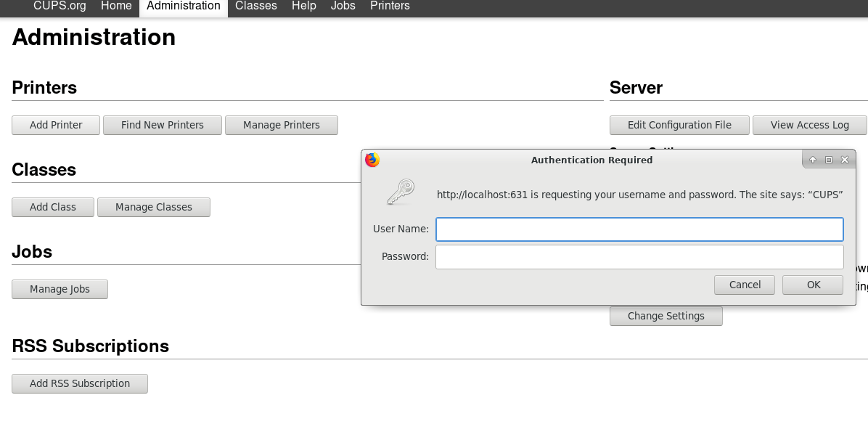
Task: Open the Help tab
Action: (x=304, y=6)
